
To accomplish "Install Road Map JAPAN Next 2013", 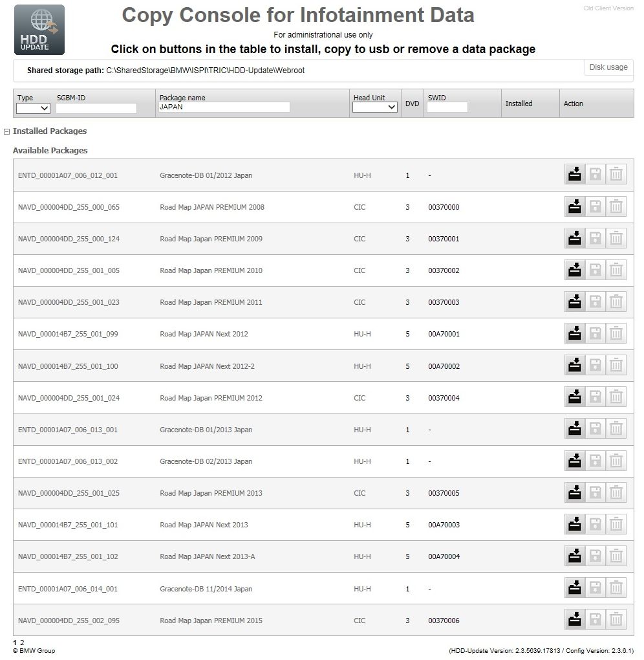I will [x=575, y=525].
